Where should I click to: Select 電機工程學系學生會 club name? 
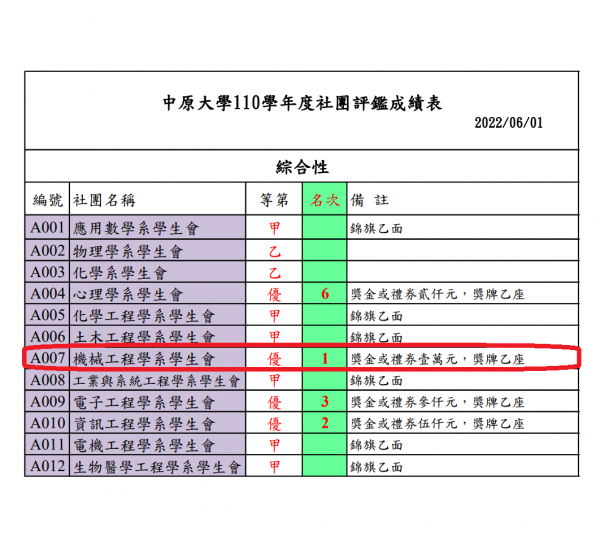[x=144, y=445]
